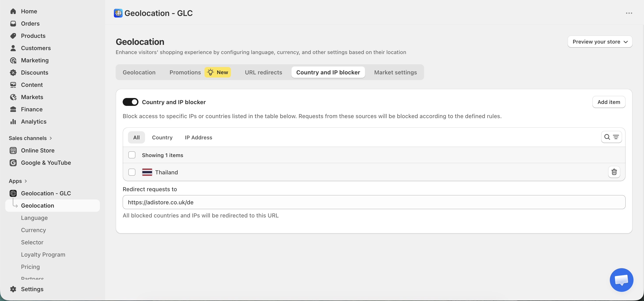Click the Finance bank icon
The image size is (644, 301).
tap(13, 109)
